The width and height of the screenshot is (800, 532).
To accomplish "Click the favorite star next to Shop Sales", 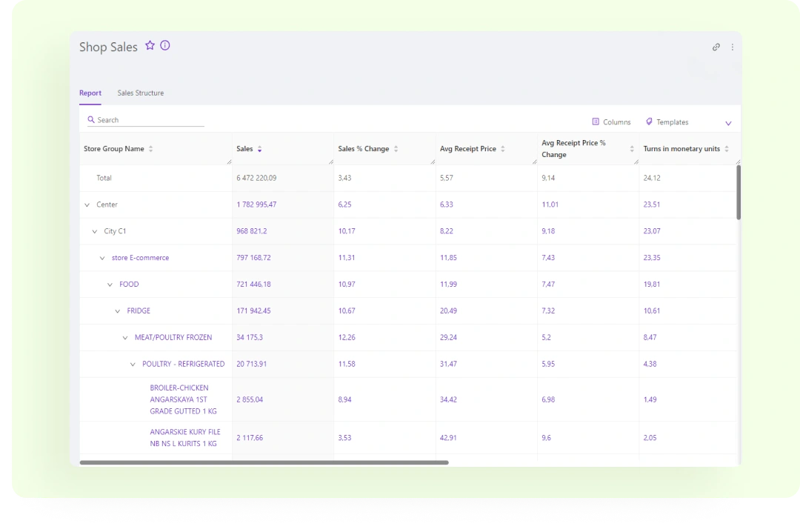I will pos(150,45).
